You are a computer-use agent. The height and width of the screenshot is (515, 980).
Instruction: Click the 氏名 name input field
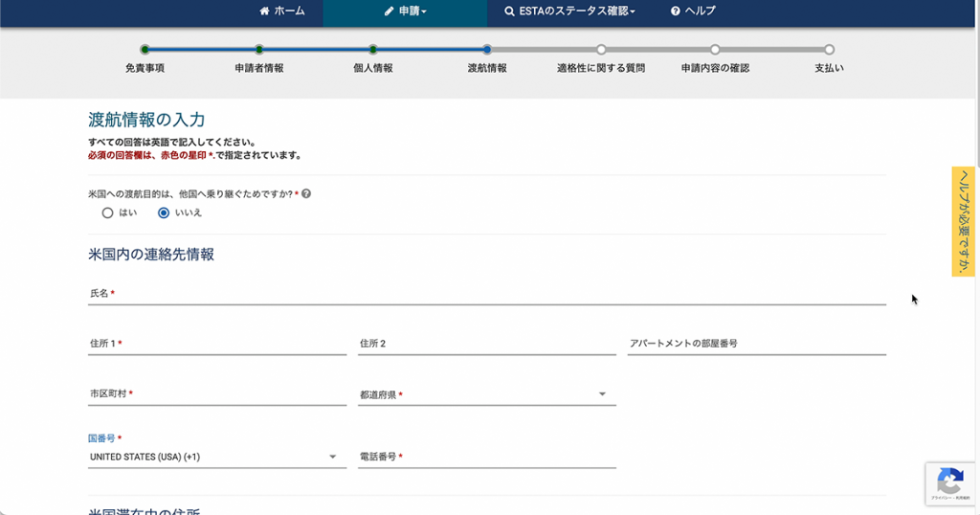coord(486,294)
